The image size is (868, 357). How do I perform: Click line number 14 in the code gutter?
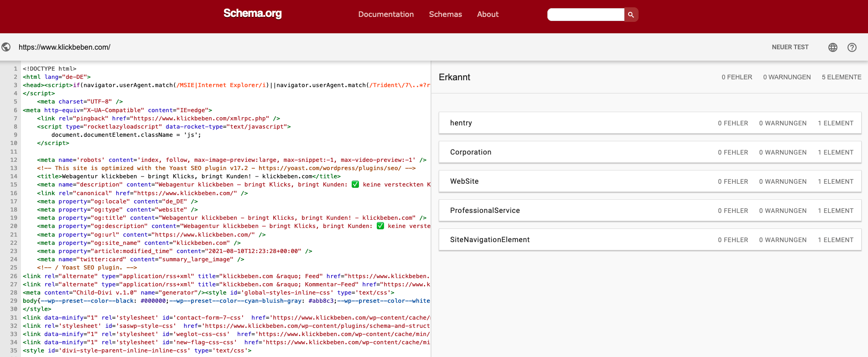point(14,176)
